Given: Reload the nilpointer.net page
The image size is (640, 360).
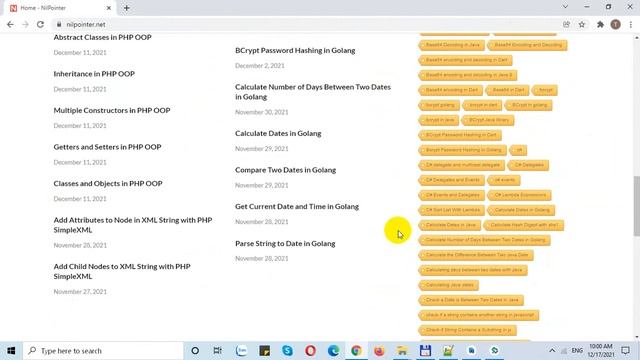Looking at the screenshot, I should tap(40, 24).
